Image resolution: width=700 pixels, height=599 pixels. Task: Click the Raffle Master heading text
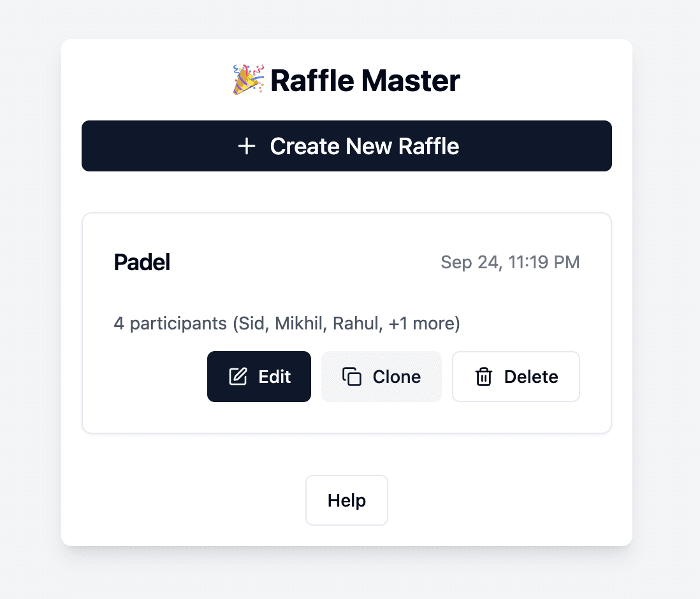365,82
